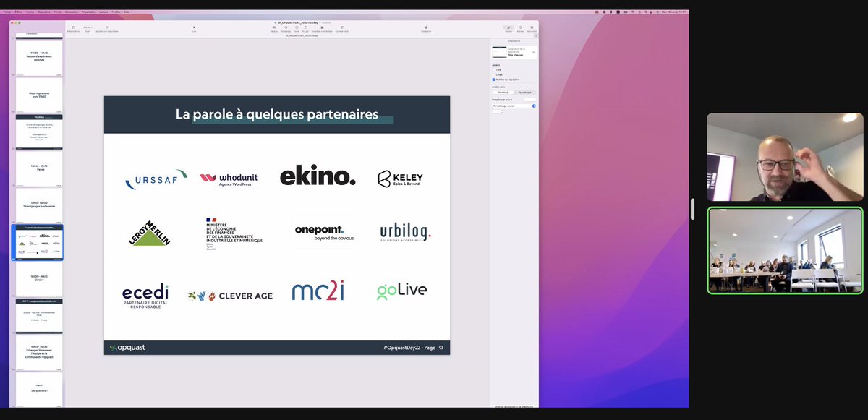Click the Opquast logo in slide footer
This screenshot has height=420, width=868.
[127, 348]
